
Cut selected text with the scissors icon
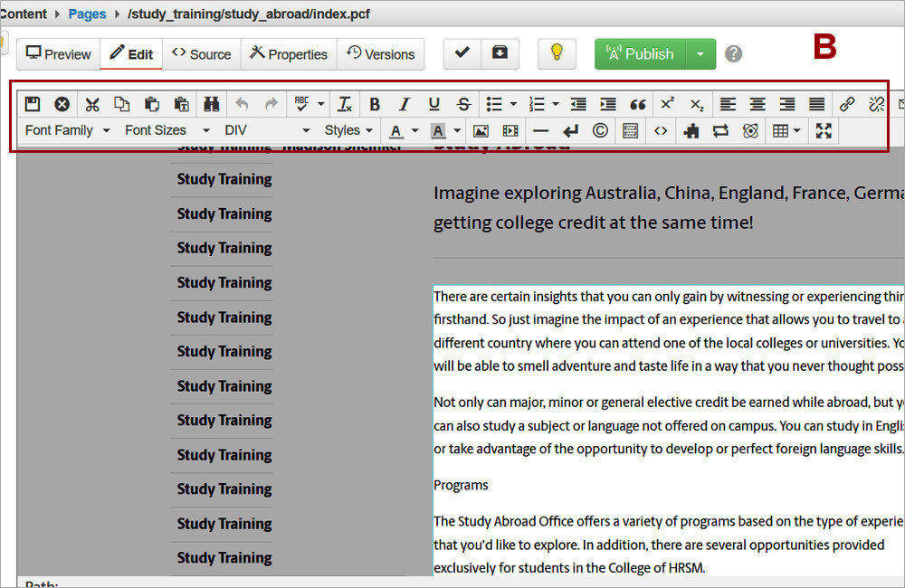point(91,104)
